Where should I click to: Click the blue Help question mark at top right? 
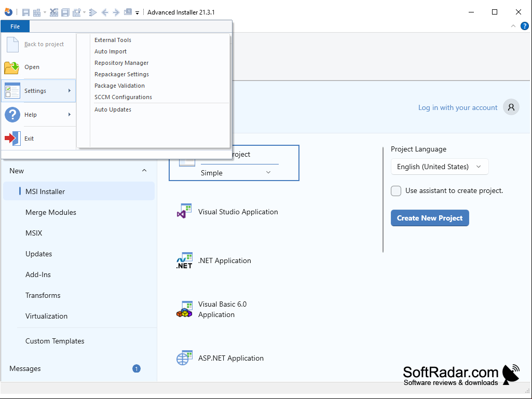[x=525, y=26]
